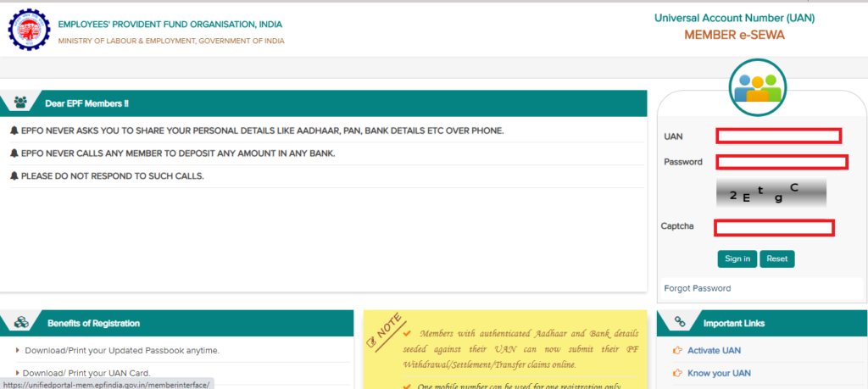Screen dimensions: 868x389
Task: Click 'EPFO NEVER ASKS YOU TO SHARE' notice
Action: coord(263,131)
